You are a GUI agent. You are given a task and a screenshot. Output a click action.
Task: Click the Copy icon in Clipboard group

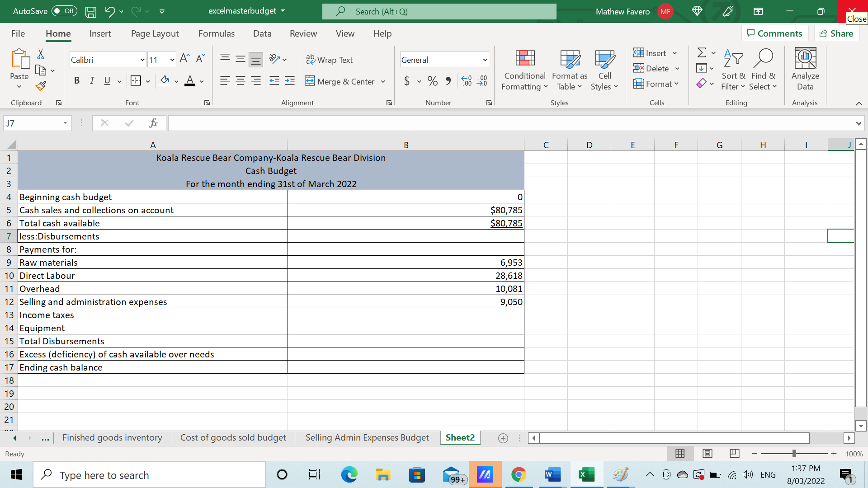coord(41,70)
